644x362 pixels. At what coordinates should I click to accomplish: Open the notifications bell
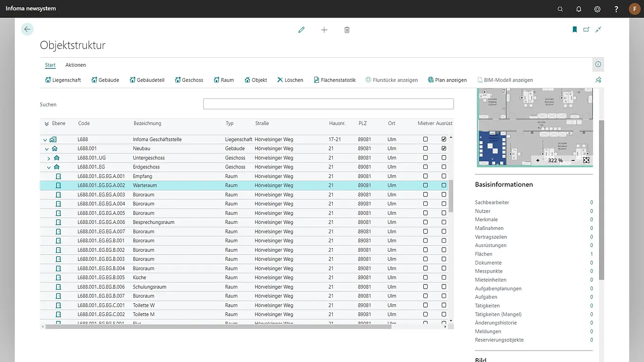click(579, 9)
